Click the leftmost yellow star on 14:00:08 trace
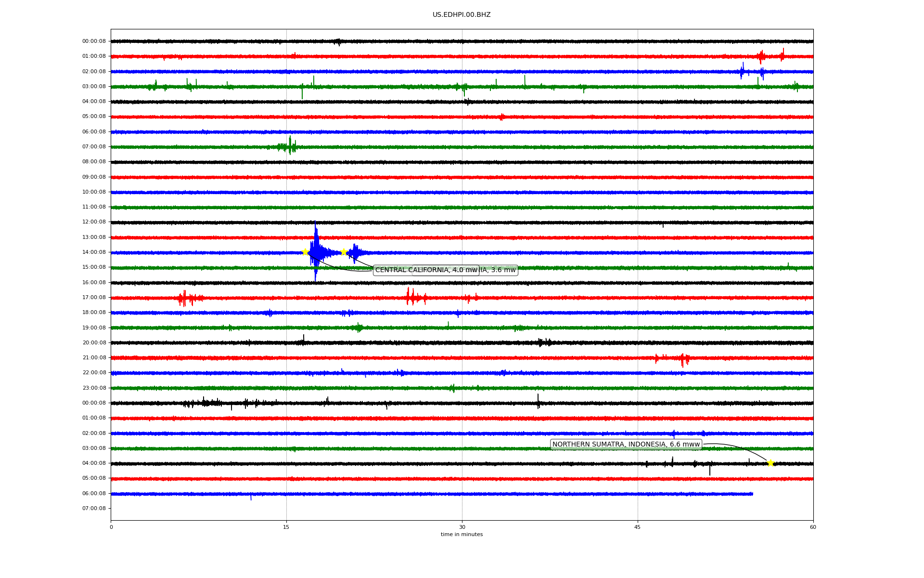Screen dimensions: 924x578 click(305, 252)
